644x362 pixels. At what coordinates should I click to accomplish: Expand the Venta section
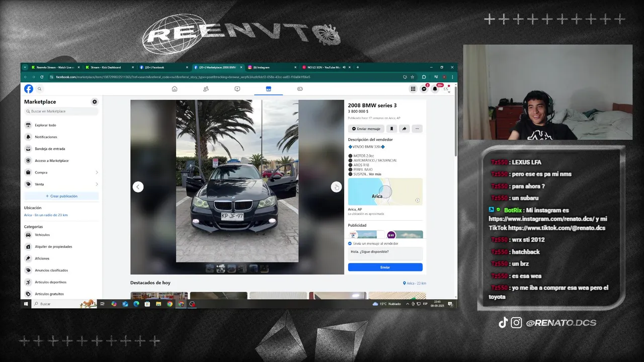[x=61, y=184]
